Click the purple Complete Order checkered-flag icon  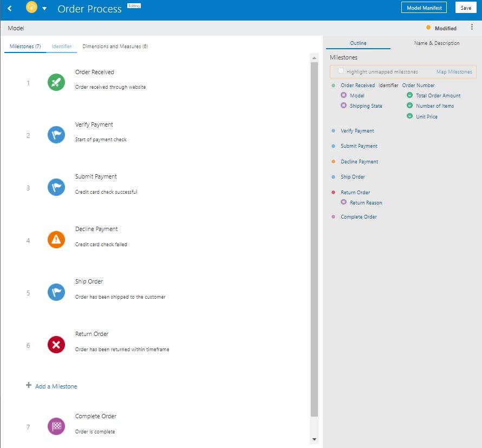pos(56,426)
